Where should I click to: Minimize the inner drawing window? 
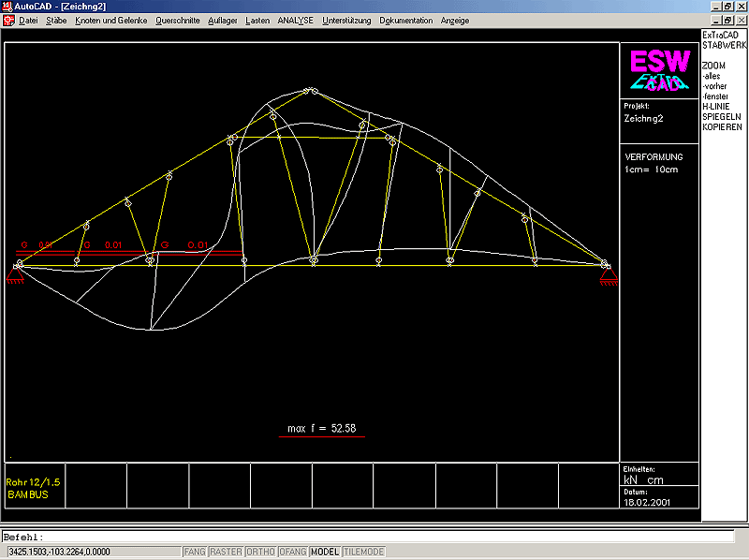tap(715, 21)
